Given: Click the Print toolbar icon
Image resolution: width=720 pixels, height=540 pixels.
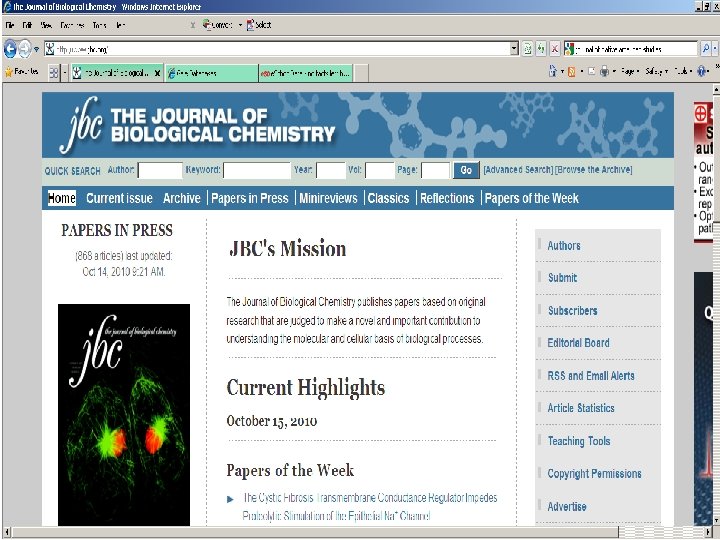Looking at the screenshot, I should pos(604,71).
